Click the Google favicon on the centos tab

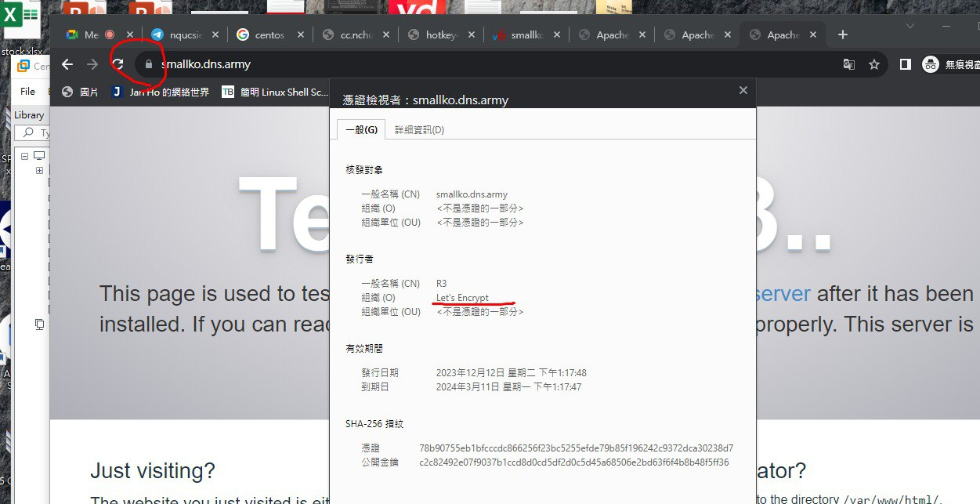click(243, 35)
